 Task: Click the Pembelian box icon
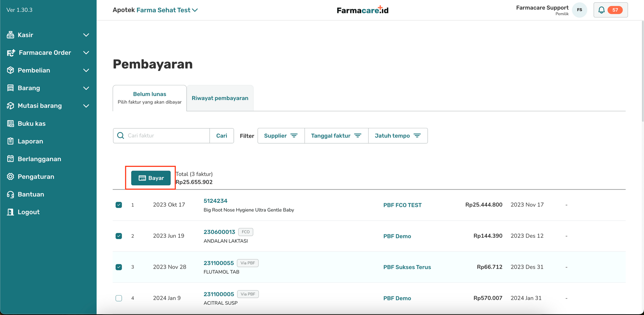[x=10, y=70]
